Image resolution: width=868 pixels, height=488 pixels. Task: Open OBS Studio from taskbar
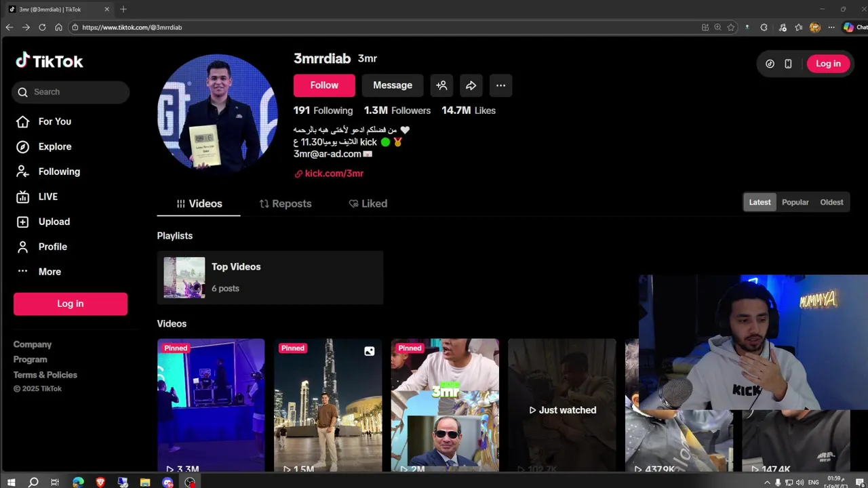tap(190, 483)
